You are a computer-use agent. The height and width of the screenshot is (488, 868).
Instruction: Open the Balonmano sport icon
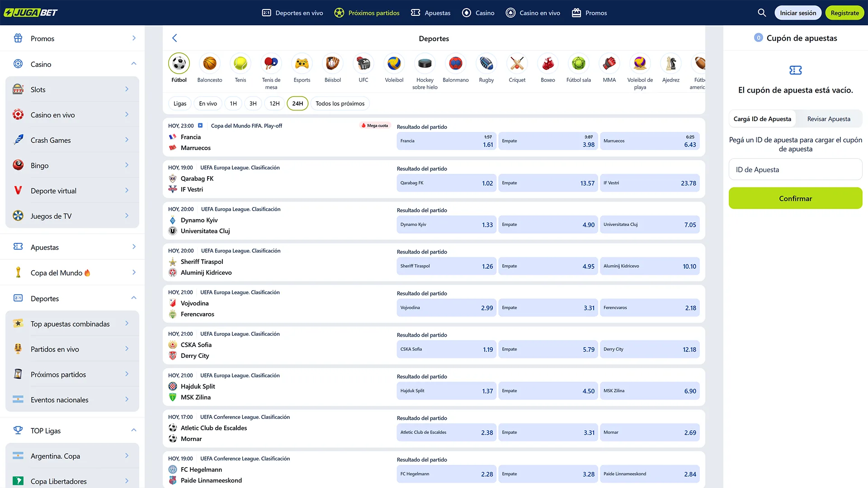456,64
